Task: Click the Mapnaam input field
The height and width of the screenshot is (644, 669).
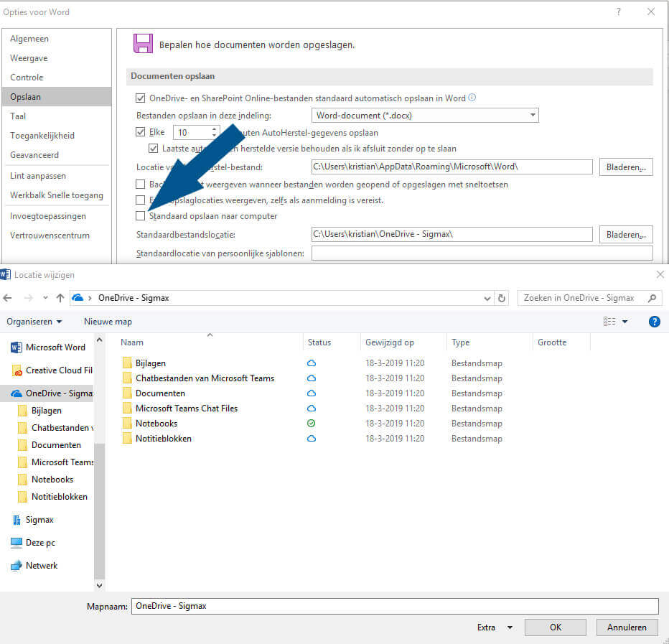Action: [395, 606]
